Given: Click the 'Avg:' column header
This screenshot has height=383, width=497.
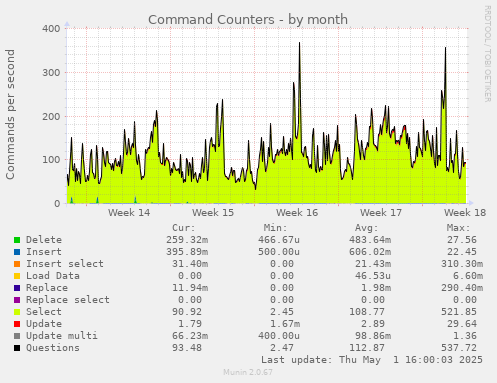Looking at the screenshot, I should pyautogui.click(x=367, y=228).
